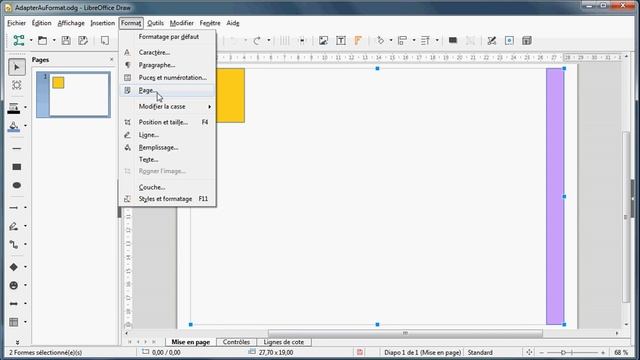Open the Affichage menu
Image resolution: width=640 pixels, height=360 pixels.
(71, 23)
